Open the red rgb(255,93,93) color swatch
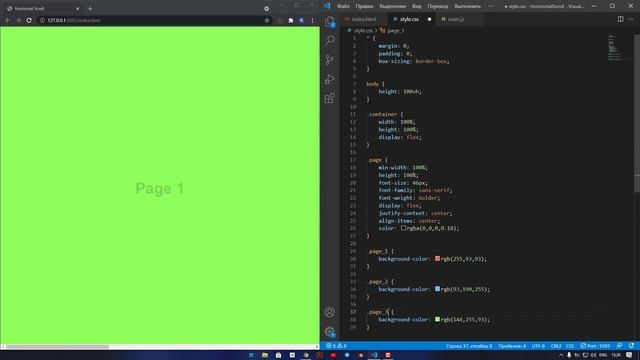640x360 pixels. [x=437, y=259]
